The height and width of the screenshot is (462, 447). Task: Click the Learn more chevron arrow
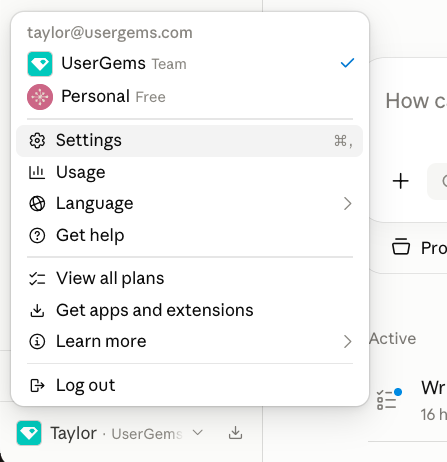pos(347,341)
